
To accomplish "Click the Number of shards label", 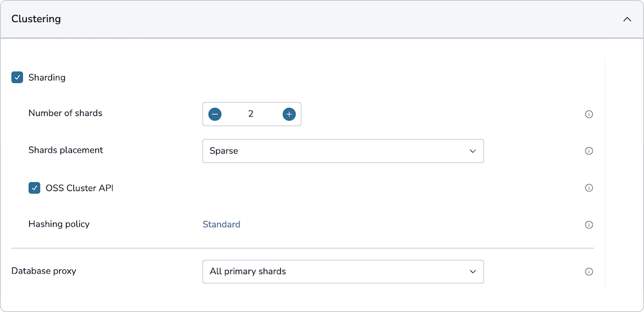I will 65,113.
